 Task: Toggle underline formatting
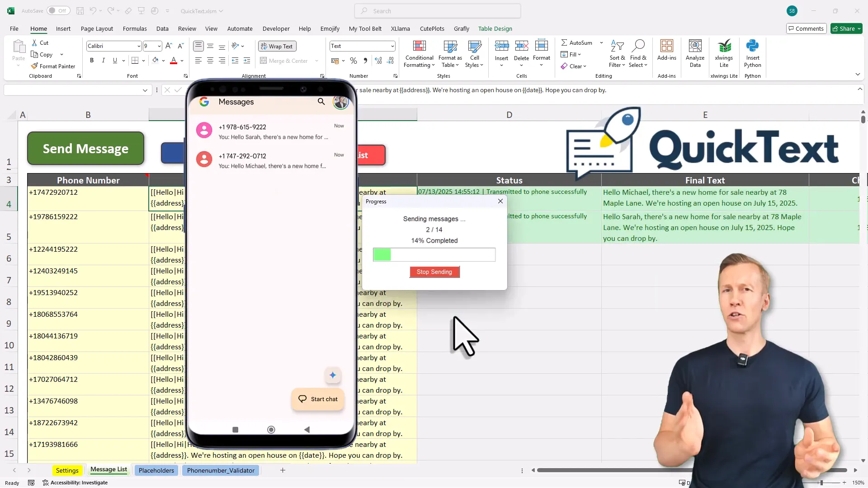pyautogui.click(x=115, y=60)
